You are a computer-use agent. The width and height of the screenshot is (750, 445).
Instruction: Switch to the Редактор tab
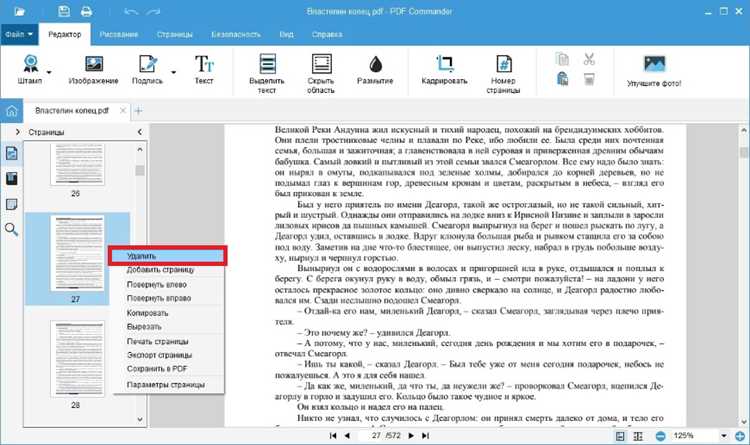[65, 34]
